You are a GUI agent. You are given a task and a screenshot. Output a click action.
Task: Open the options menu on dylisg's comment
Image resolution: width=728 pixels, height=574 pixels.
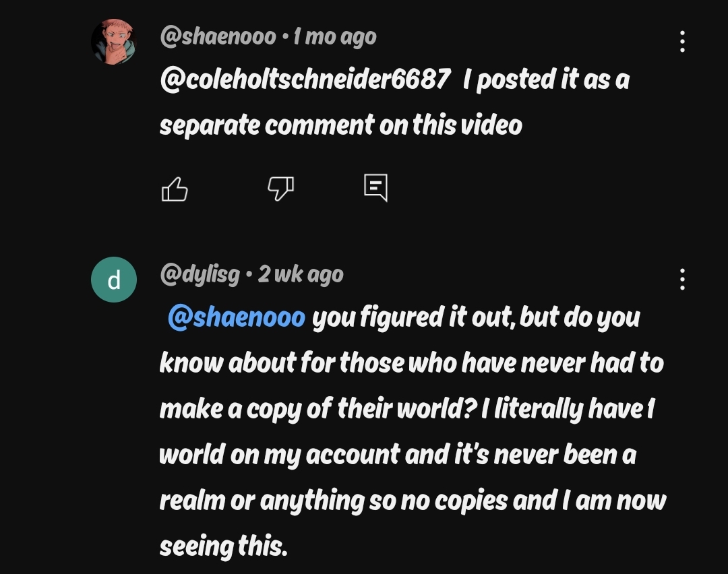tap(682, 279)
